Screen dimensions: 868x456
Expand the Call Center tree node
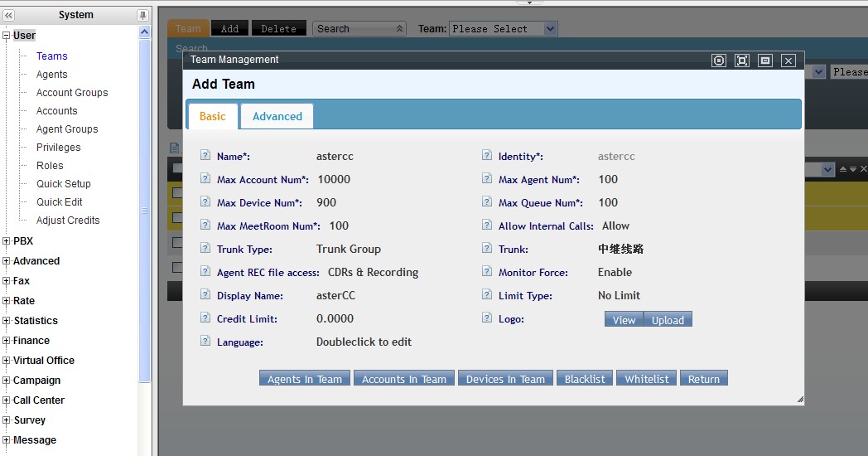[7, 400]
